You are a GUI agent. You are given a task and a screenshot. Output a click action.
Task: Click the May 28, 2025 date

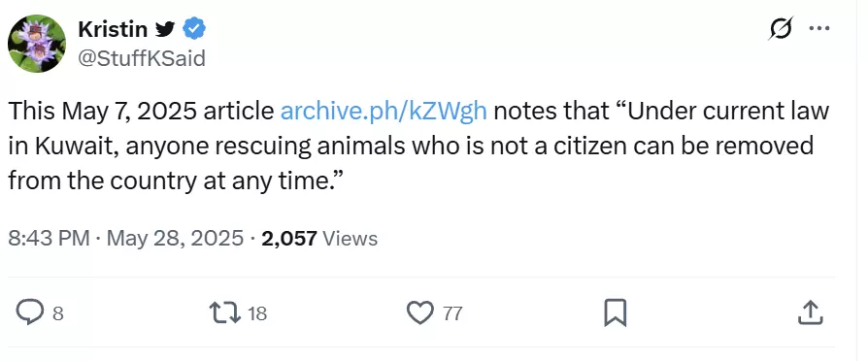[175, 238]
